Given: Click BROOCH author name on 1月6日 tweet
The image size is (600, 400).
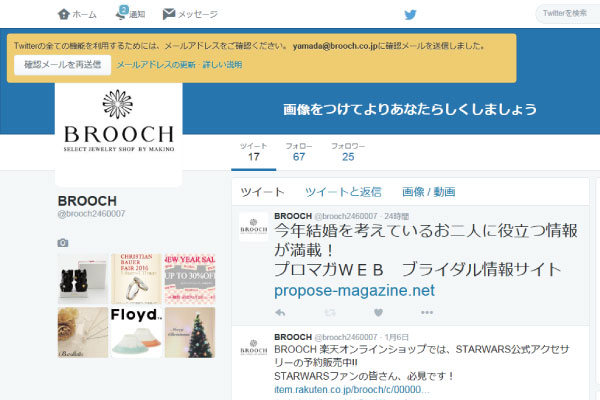Looking at the screenshot, I should click(293, 337).
